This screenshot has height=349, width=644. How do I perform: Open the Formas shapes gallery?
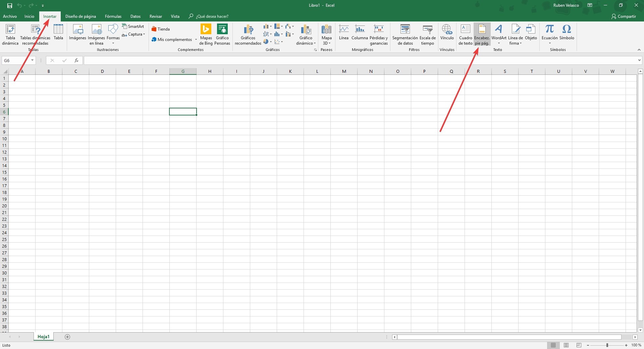pos(113,34)
